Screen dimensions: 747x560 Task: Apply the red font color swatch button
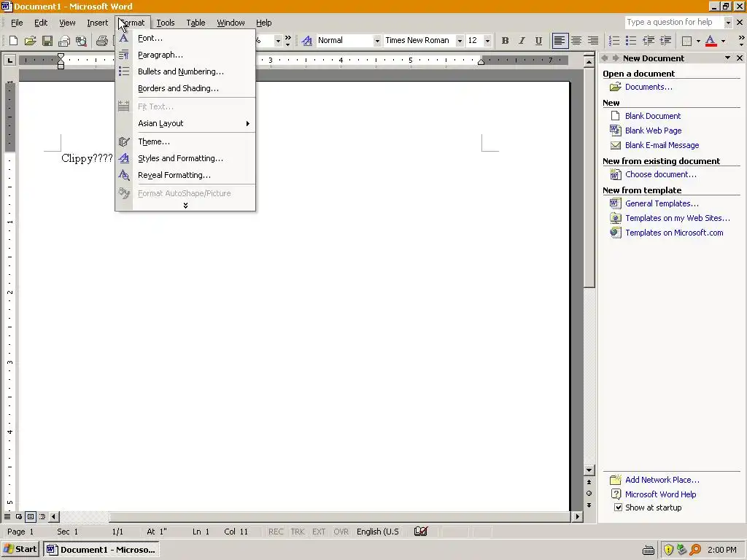point(711,41)
